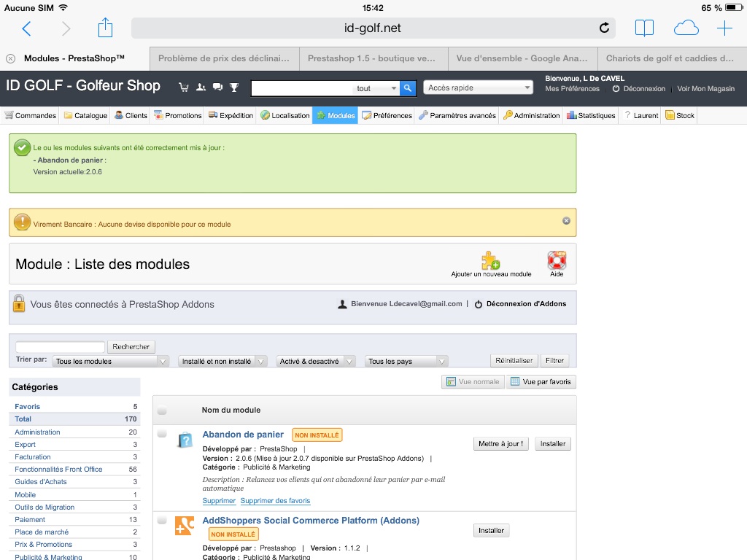Open the Paramètres avancés menu
This screenshot has width=747, height=560.
457,116
